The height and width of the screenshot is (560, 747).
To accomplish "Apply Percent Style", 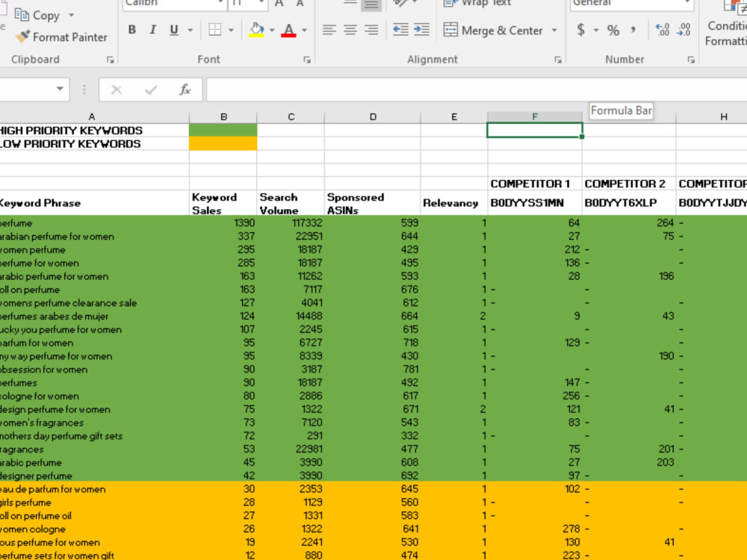I will pyautogui.click(x=613, y=30).
